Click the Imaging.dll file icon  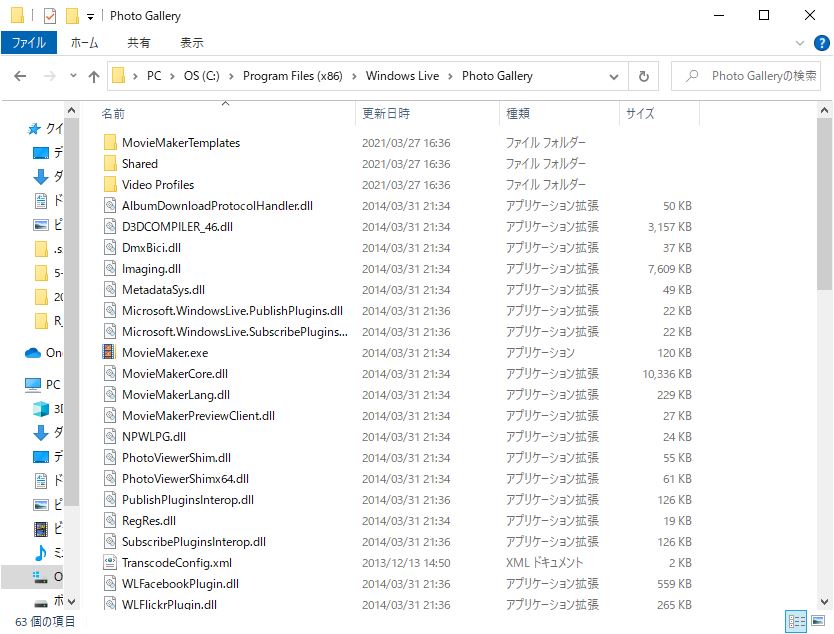click(110, 269)
